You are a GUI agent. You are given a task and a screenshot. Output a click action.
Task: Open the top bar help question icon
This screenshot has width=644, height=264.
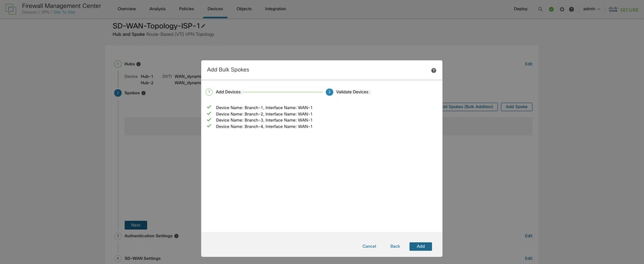pyautogui.click(x=571, y=9)
